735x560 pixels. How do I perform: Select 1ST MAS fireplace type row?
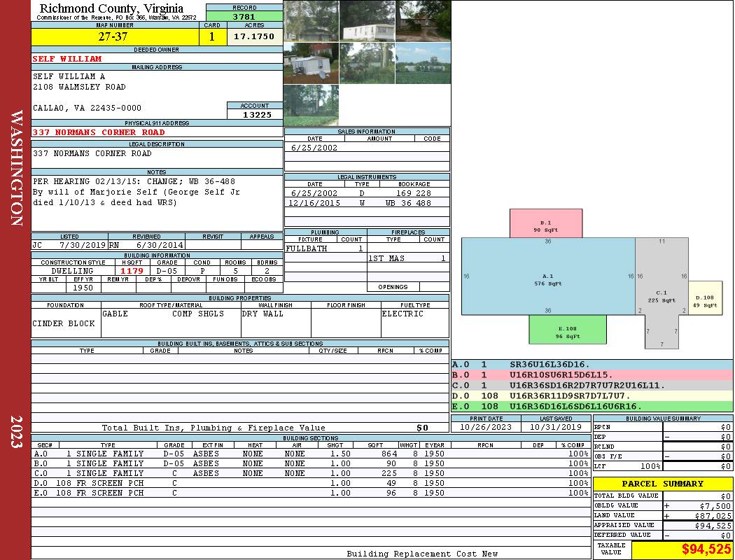[408, 259]
